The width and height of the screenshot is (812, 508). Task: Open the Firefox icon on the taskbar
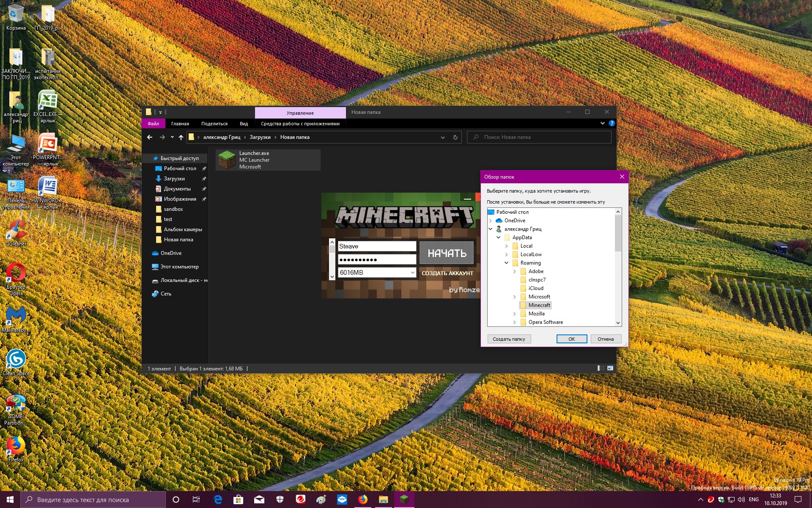(x=363, y=500)
